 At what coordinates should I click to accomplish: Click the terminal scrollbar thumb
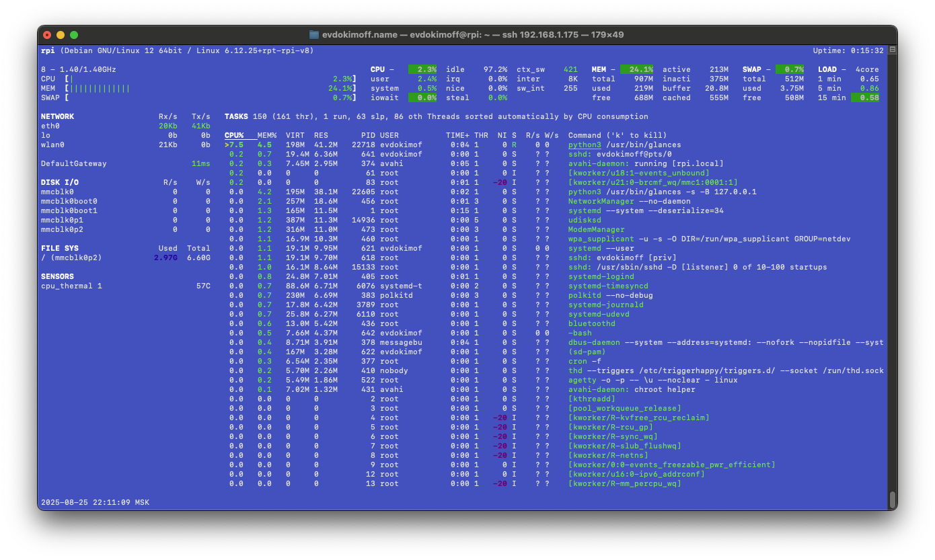(x=893, y=499)
